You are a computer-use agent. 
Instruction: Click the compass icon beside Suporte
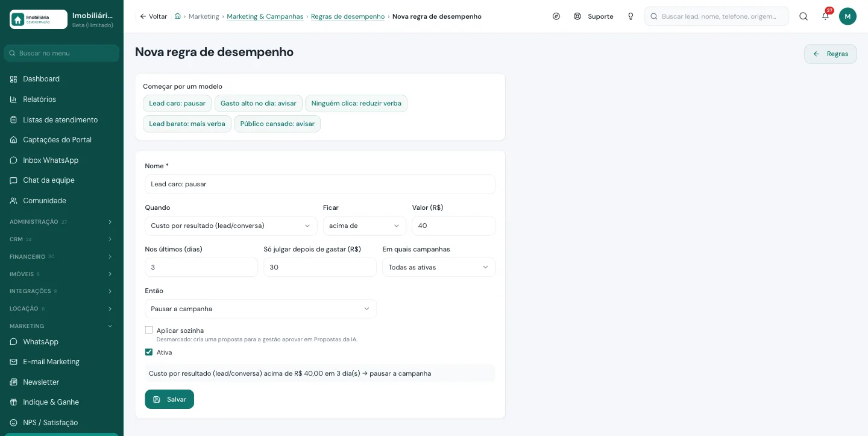(x=556, y=16)
